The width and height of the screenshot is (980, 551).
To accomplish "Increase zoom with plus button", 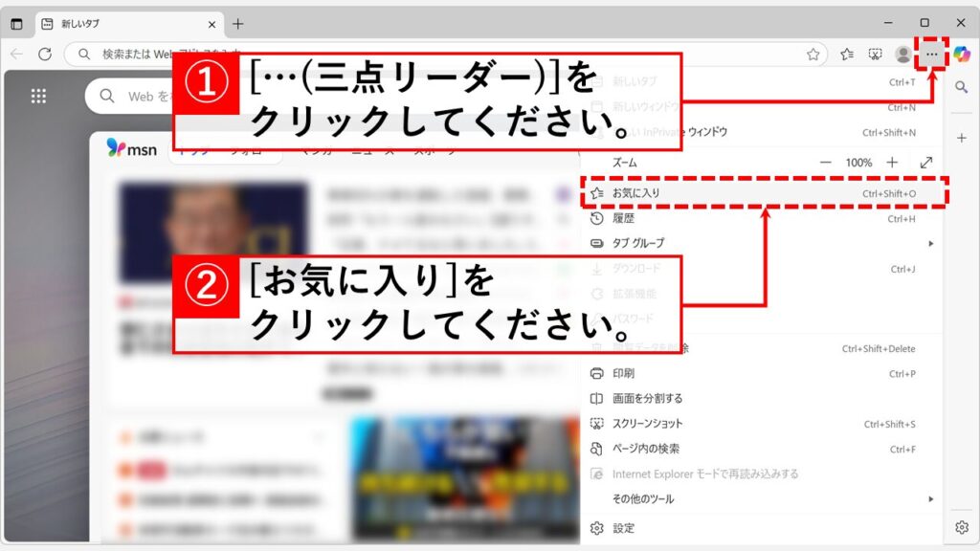I will pyautogui.click(x=892, y=163).
